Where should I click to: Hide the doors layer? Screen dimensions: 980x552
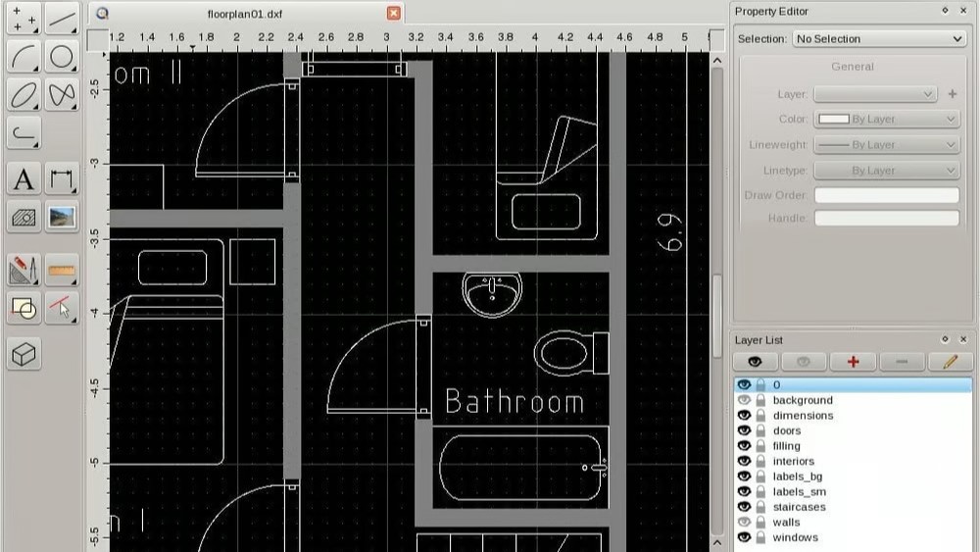pos(744,430)
